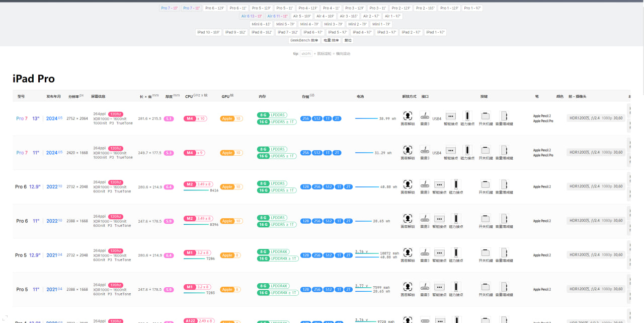This screenshot has height=323, width=644.
Task: Click magnetic connector icon in Pro 5 11" row
Action: (456, 287)
